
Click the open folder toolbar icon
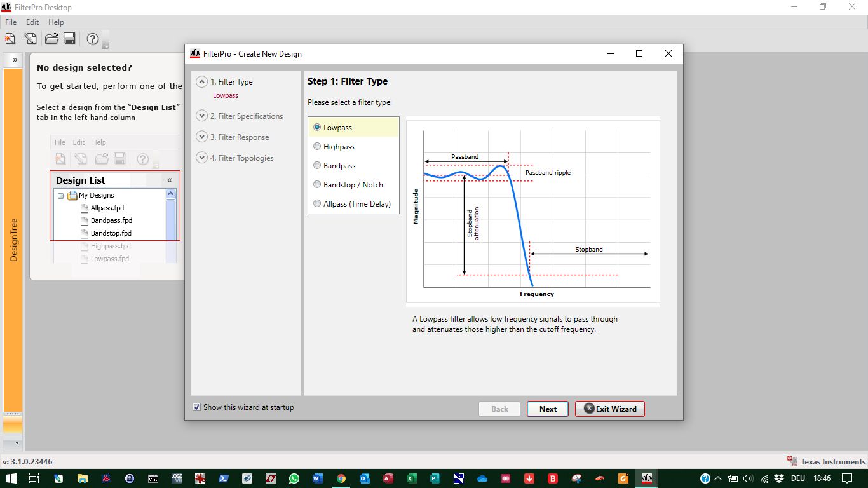[51, 39]
